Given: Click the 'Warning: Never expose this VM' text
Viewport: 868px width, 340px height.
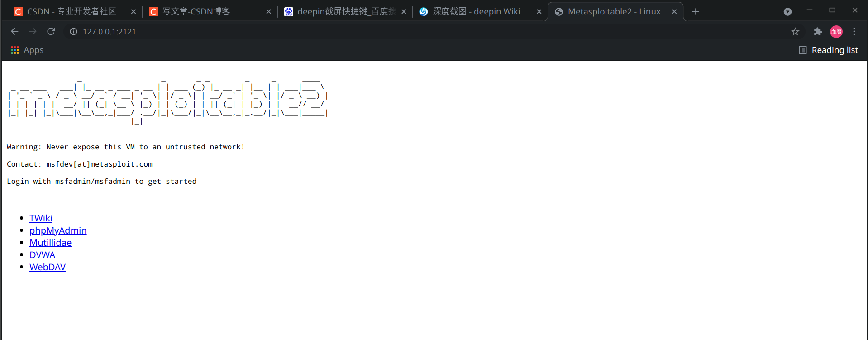Looking at the screenshot, I should (126, 147).
